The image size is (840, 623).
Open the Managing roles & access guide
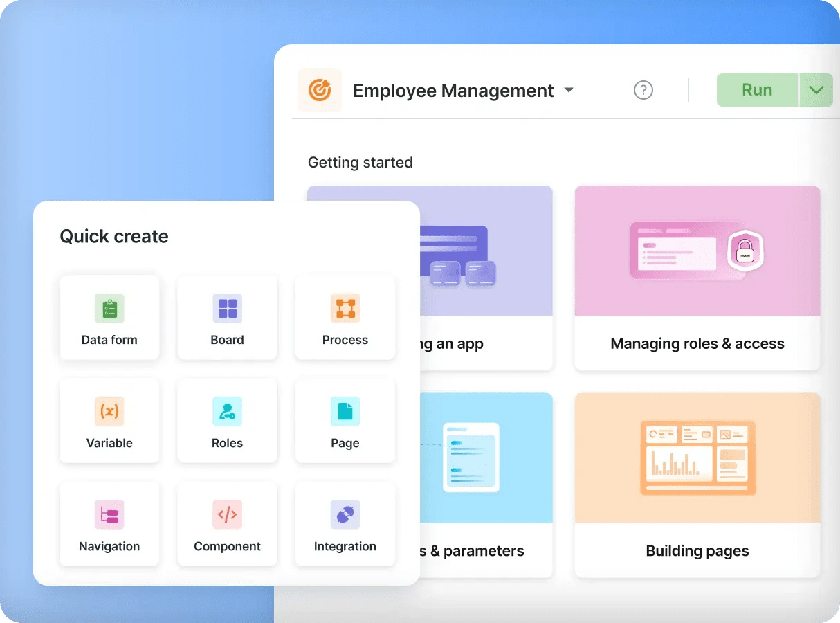pyautogui.click(x=697, y=277)
